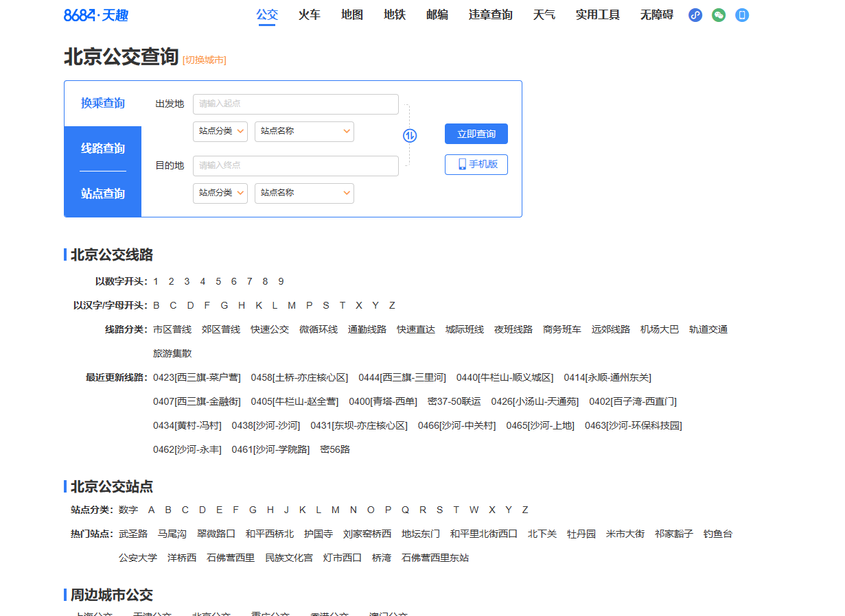Open the 轨道交通 route category

[x=708, y=329]
